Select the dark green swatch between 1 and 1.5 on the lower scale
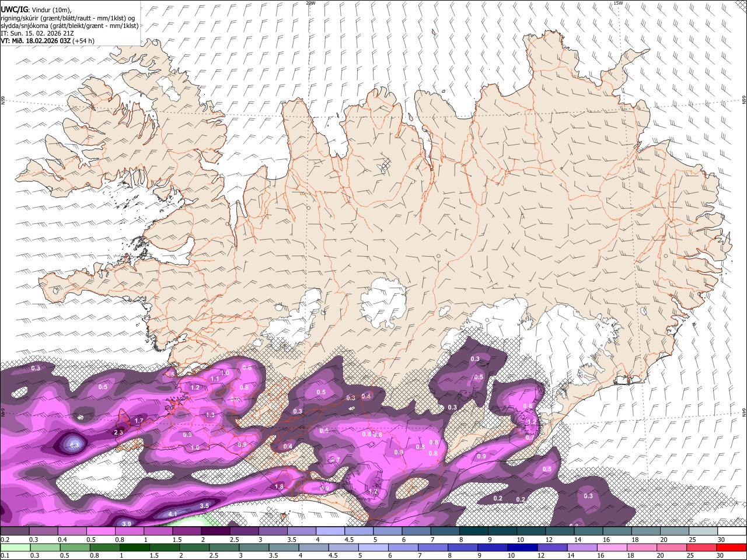The width and height of the screenshot is (747, 560). (x=134, y=548)
